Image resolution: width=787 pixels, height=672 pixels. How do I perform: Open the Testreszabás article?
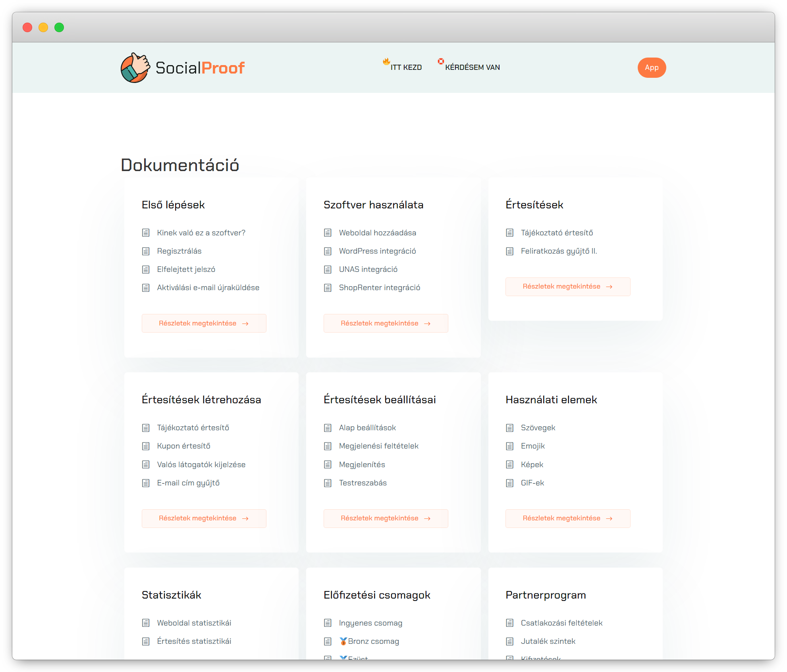363,483
